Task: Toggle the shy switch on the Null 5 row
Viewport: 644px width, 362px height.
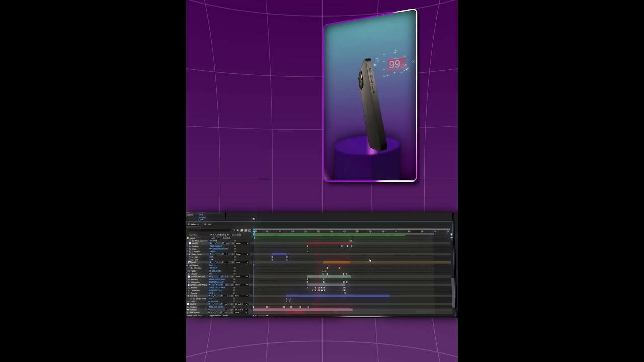Action: click(211, 243)
